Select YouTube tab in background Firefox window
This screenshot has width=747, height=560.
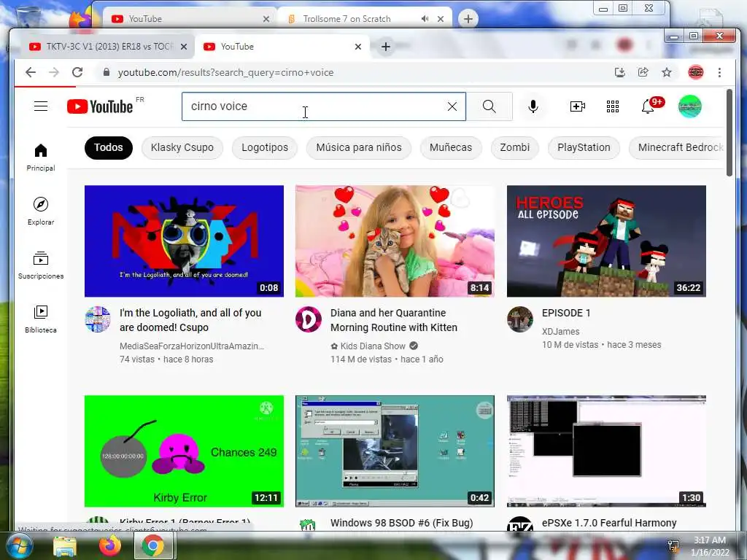(x=189, y=18)
